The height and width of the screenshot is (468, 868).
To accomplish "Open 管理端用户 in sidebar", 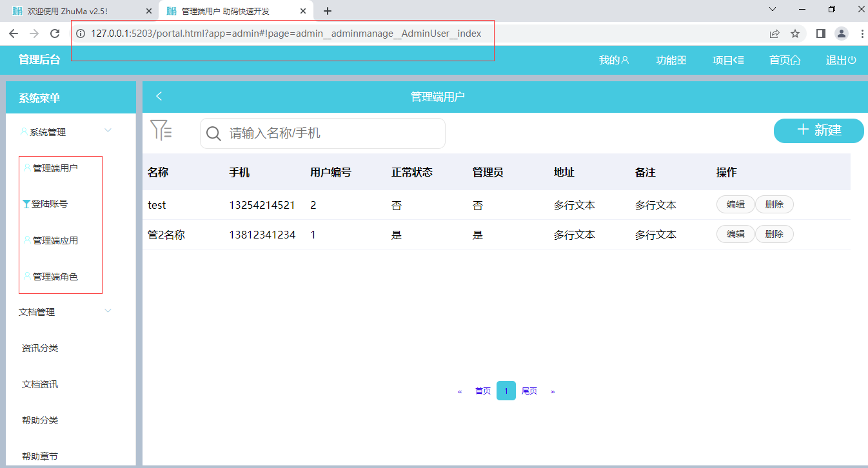I will 55,168.
